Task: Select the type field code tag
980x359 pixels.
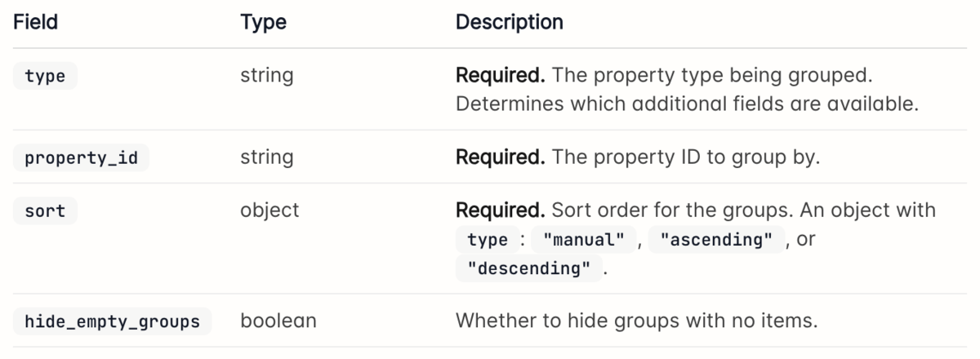Action: pyautogui.click(x=45, y=77)
